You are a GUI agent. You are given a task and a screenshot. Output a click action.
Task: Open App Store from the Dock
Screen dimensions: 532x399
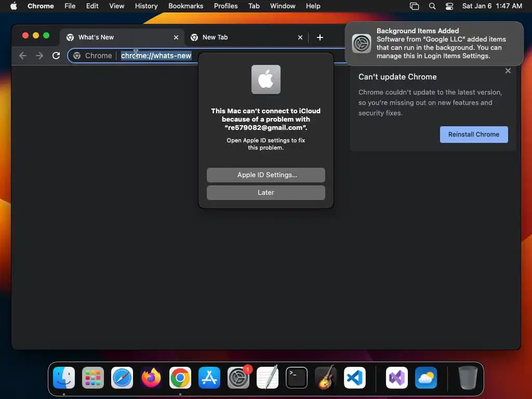coord(209,378)
